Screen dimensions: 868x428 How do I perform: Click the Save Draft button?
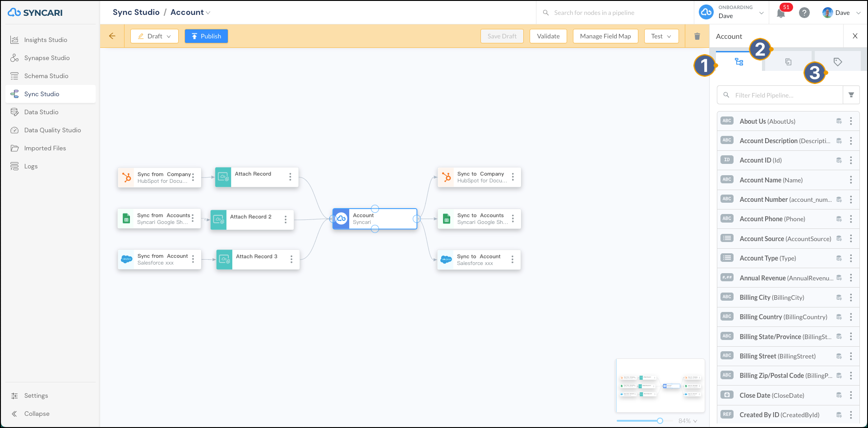(502, 36)
